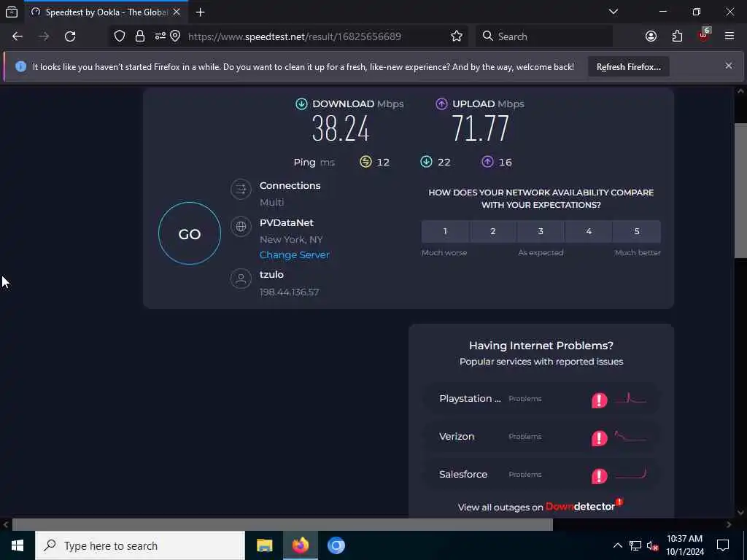Click the IP address 198.44.136.57
Screen dimensions: 747x560
point(289,292)
